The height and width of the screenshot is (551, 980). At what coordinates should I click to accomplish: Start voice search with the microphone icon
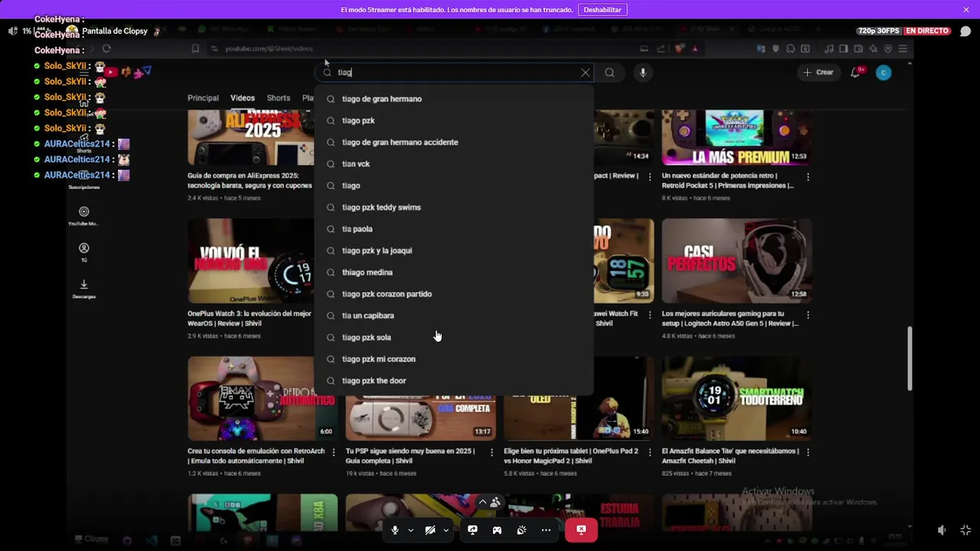(x=643, y=73)
